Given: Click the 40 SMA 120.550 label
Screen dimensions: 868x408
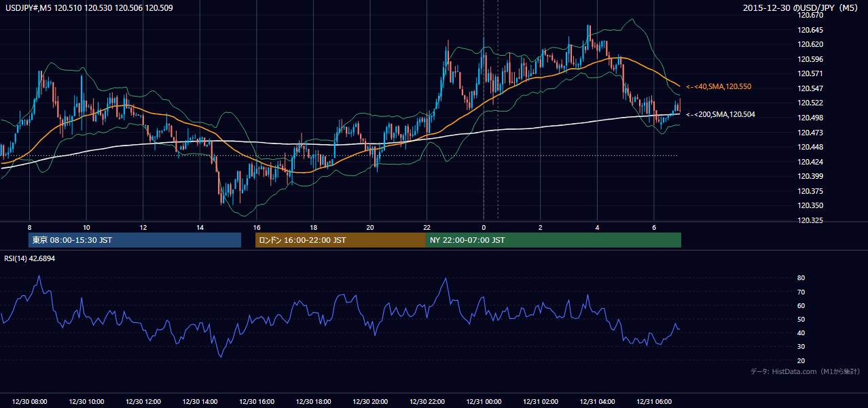Looking at the screenshot, I should coord(719,87).
